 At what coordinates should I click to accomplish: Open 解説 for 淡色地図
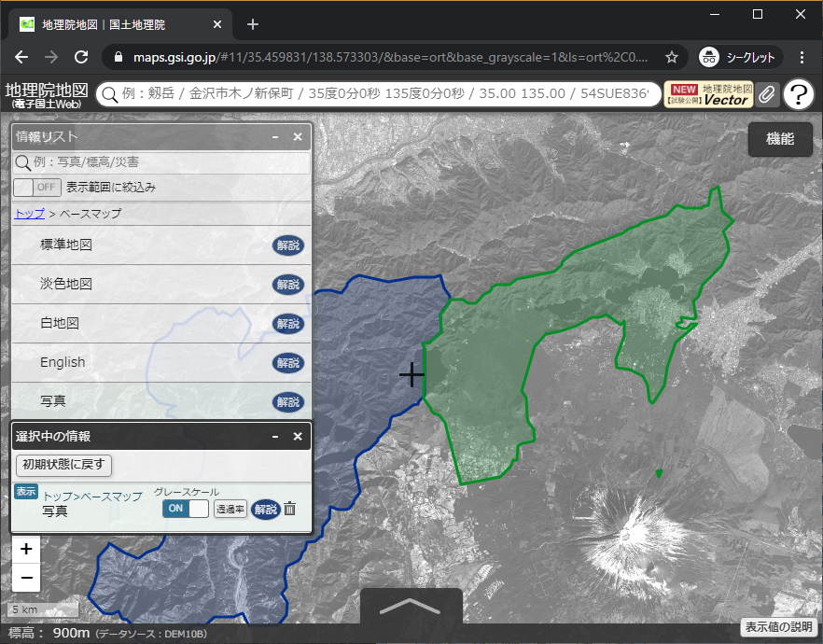point(288,285)
